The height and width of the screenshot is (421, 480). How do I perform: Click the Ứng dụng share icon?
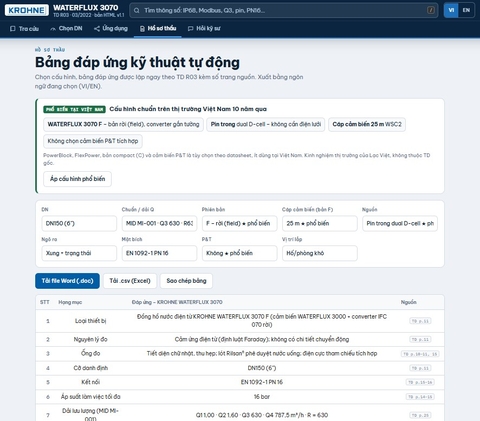coord(97,29)
